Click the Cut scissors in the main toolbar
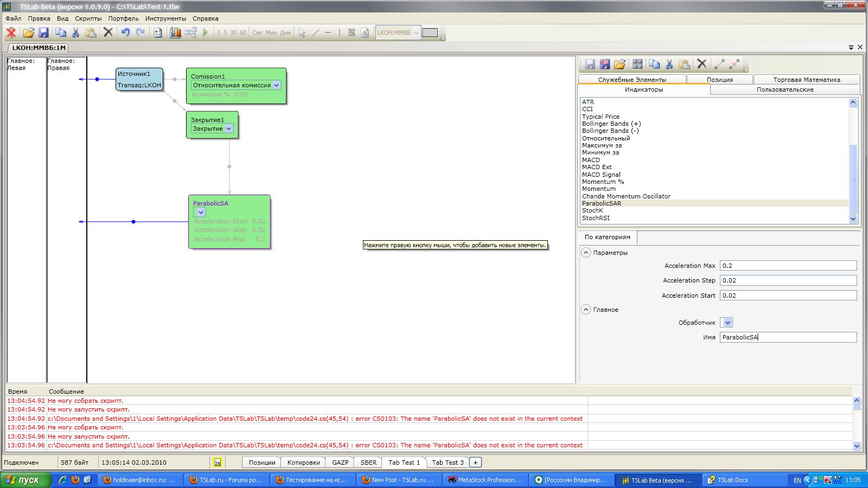Image resolution: width=868 pixels, height=488 pixels. tap(75, 33)
